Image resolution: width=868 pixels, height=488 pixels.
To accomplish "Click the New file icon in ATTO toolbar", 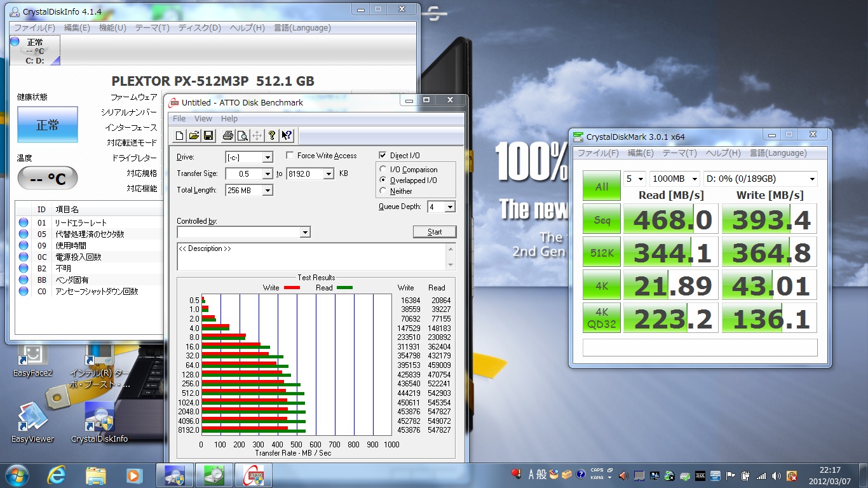I will pyautogui.click(x=180, y=135).
